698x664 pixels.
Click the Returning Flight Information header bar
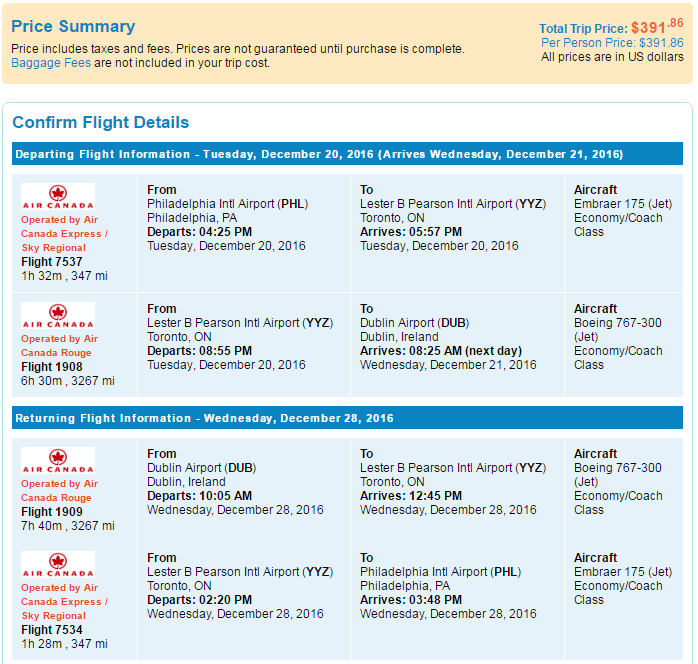(x=347, y=418)
